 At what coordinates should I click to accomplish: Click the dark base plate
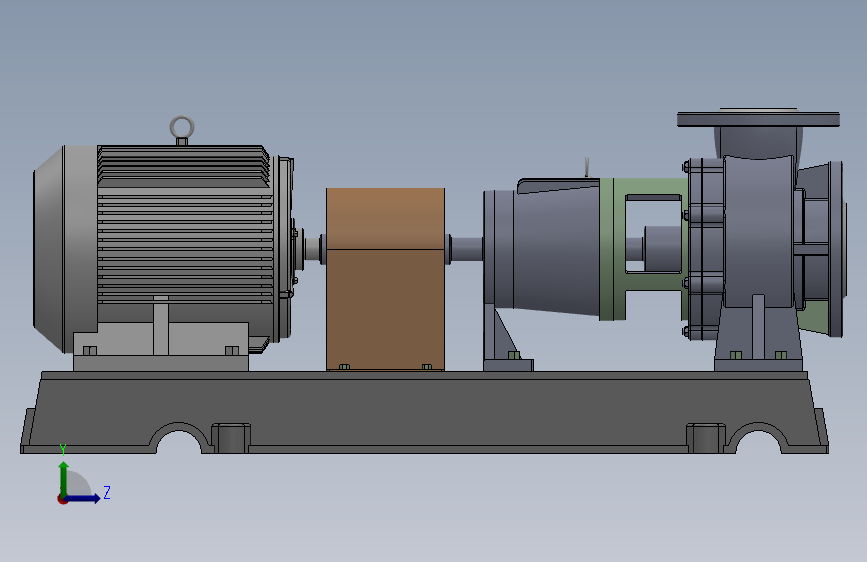(x=424, y=412)
